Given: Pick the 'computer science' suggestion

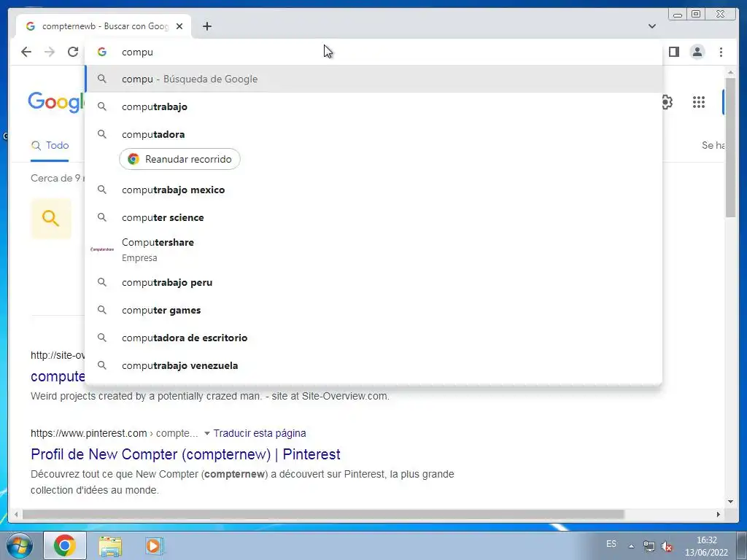Looking at the screenshot, I should [373, 217].
